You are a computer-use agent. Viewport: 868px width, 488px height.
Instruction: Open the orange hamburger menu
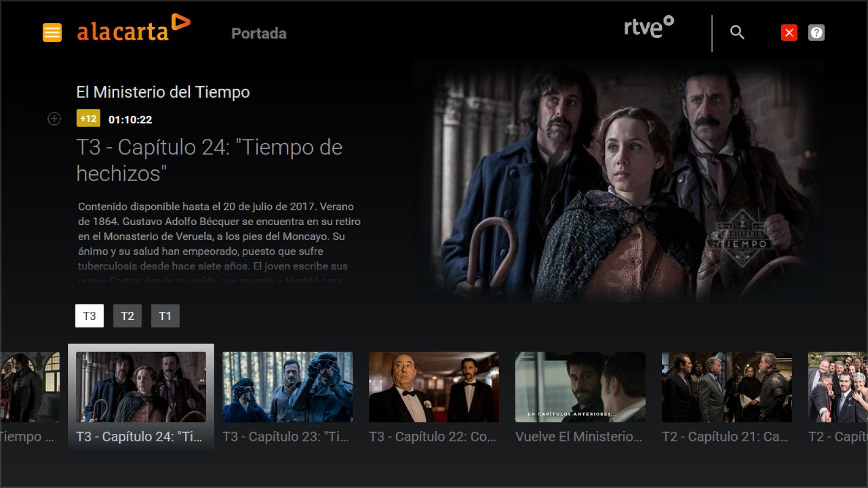click(52, 33)
